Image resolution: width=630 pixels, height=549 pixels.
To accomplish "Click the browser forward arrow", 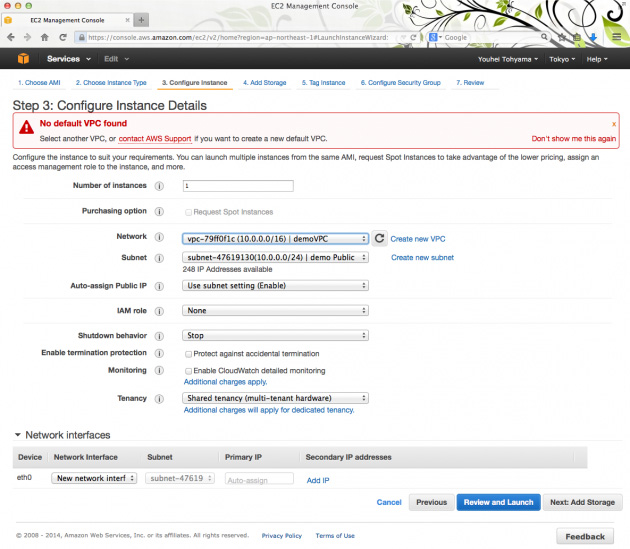I will click(27, 37).
